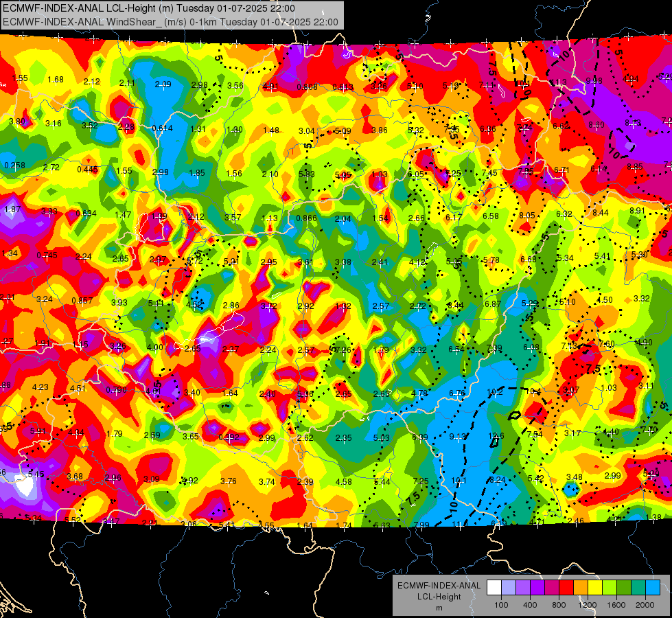This screenshot has height=618, width=672.
Task: Click the map value 3.93
Action: tap(119, 303)
